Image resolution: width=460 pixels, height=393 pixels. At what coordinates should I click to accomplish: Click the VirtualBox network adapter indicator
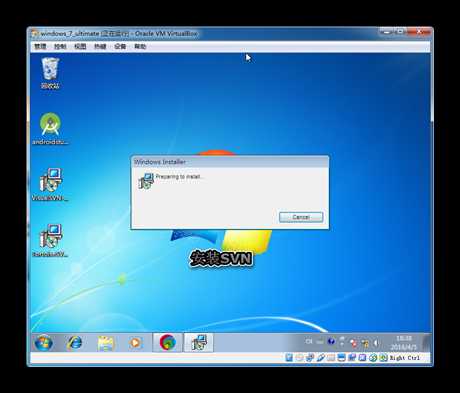pyautogui.click(x=310, y=358)
